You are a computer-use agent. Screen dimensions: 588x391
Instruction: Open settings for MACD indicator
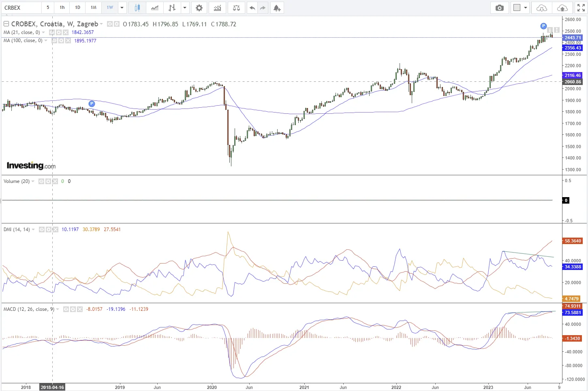73,309
